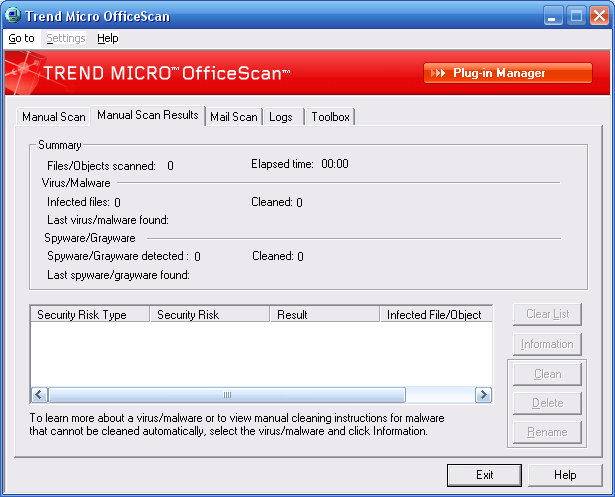Click the 00:00 elapsed time value
The width and height of the screenshot is (615, 497).
pos(335,164)
